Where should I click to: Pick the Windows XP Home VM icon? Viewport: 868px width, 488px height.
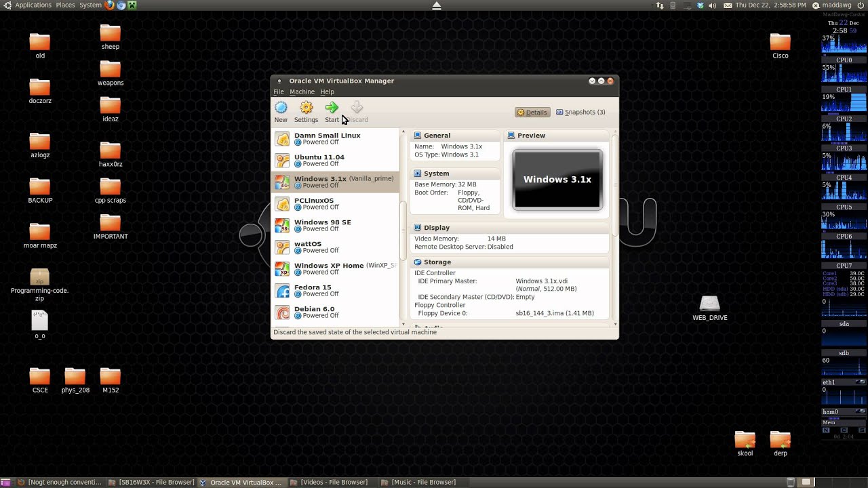pos(282,268)
